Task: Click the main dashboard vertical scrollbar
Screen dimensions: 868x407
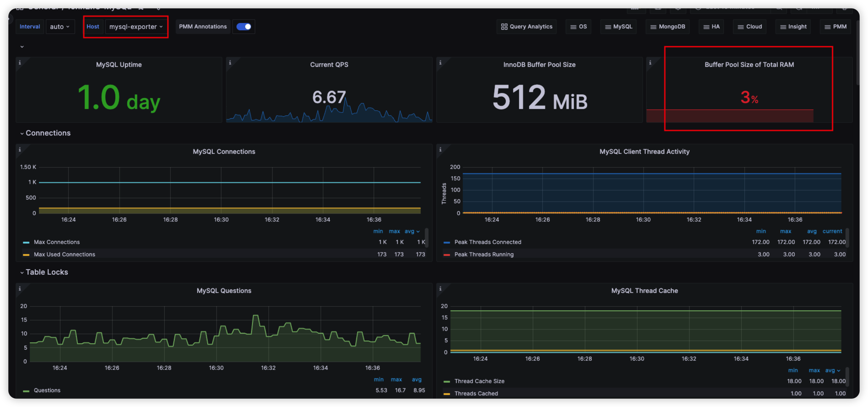Action: tap(858, 53)
